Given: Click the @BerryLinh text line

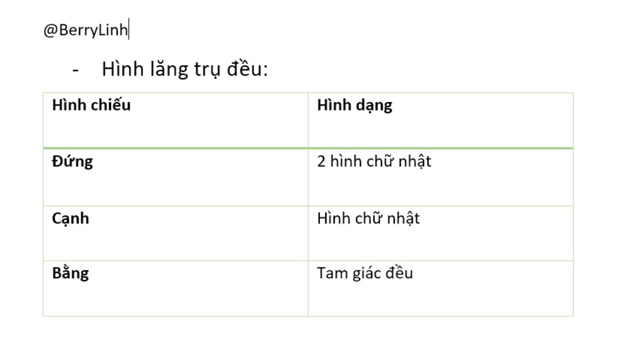Looking at the screenshot, I should click(x=86, y=30).
